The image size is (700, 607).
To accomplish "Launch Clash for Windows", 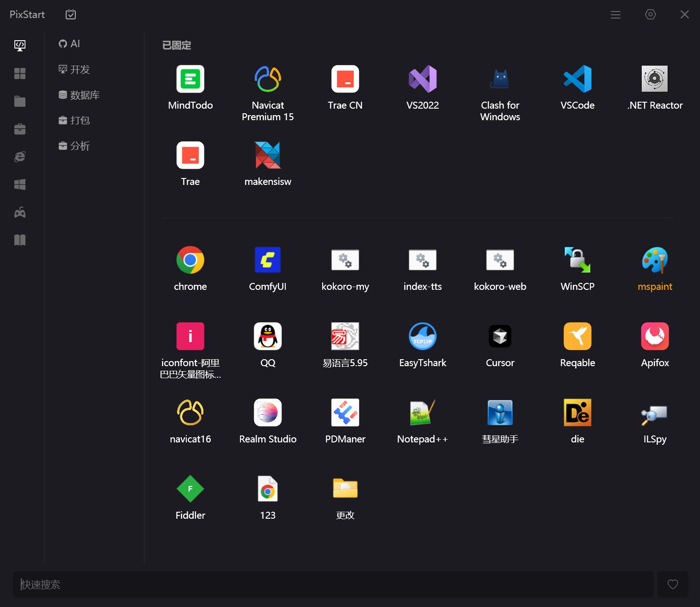I will [500, 79].
